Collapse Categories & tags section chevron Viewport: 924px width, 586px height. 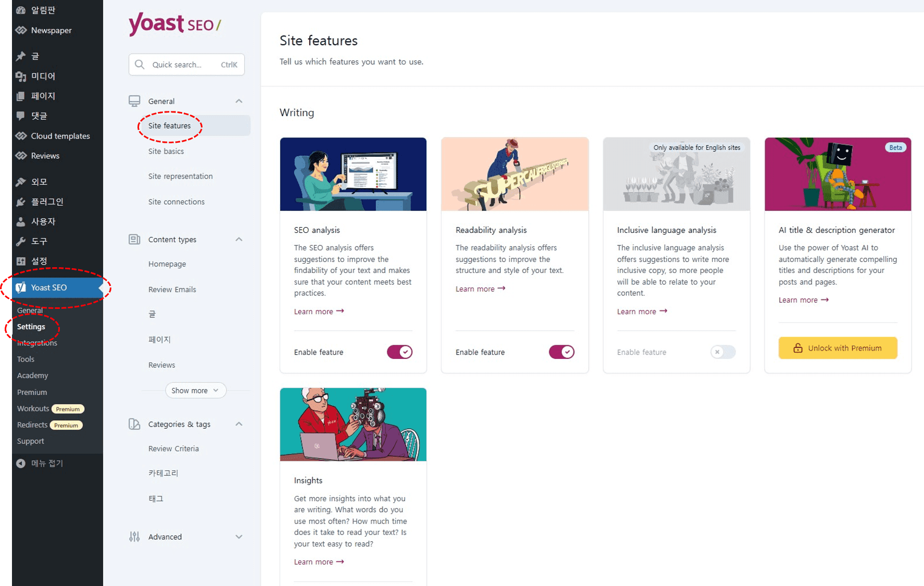[239, 424]
